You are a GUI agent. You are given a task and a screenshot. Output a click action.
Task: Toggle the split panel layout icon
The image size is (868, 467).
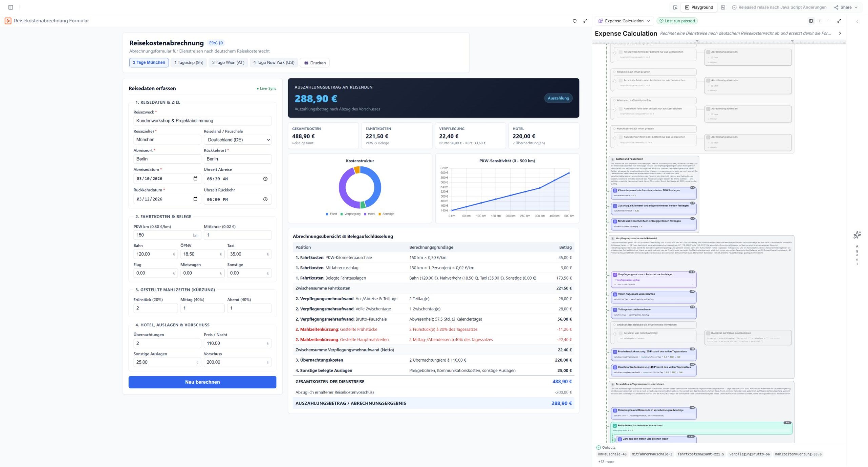(811, 21)
